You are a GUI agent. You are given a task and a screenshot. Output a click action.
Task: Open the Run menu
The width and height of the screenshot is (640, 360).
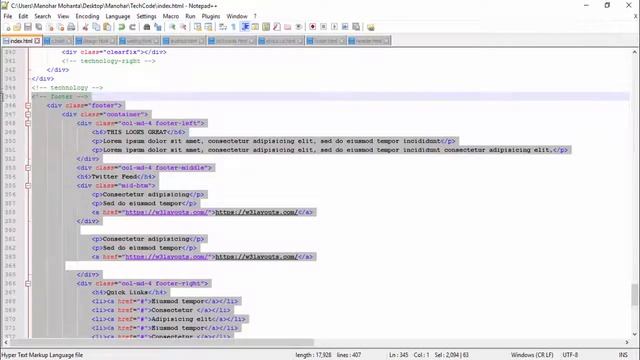pyautogui.click(x=190, y=16)
